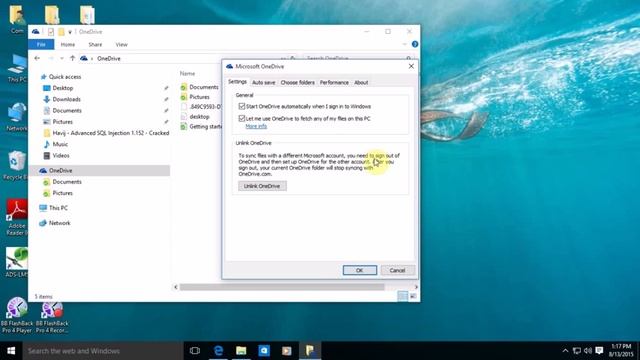
Task: Switch to the Auto save tab
Action: coord(263,82)
